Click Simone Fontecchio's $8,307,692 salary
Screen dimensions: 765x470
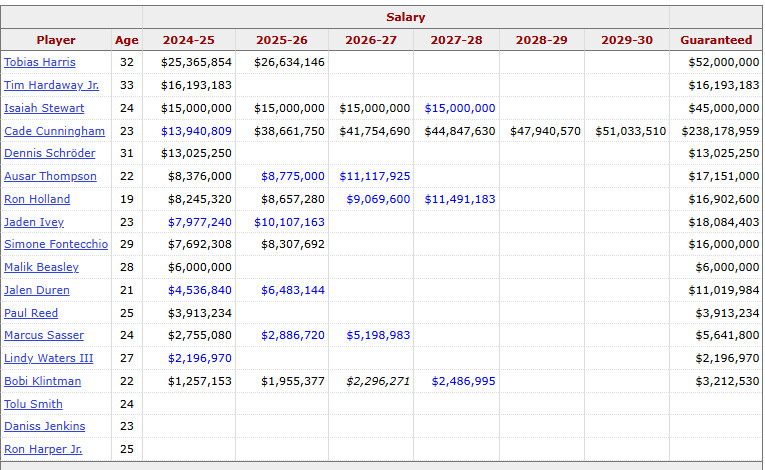point(293,244)
